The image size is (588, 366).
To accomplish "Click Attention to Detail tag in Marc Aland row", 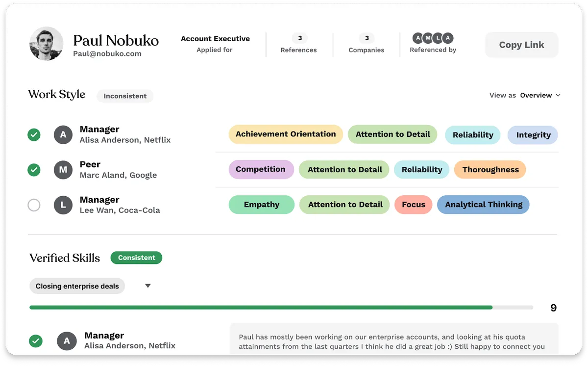I will point(344,170).
